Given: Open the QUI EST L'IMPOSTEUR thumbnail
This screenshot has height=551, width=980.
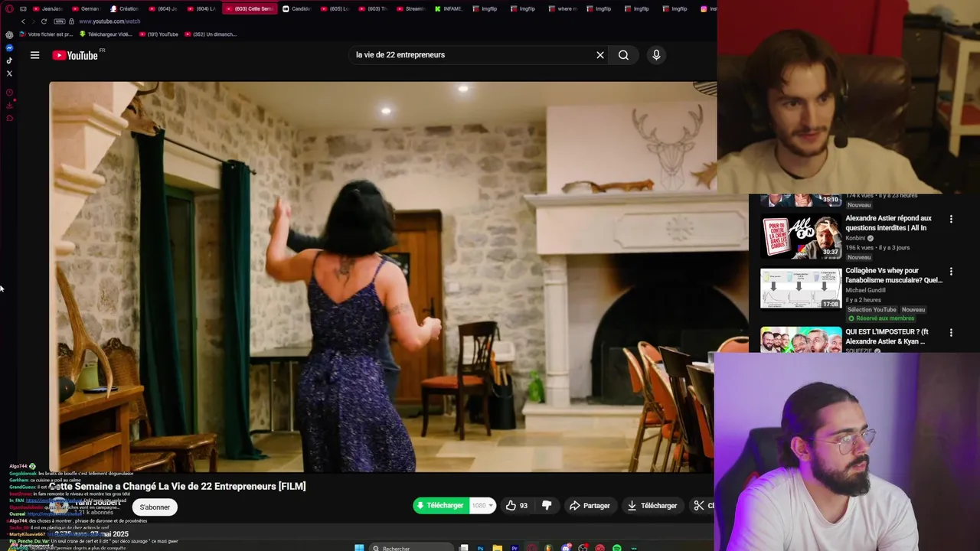Looking at the screenshot, I should coord(801,340).
